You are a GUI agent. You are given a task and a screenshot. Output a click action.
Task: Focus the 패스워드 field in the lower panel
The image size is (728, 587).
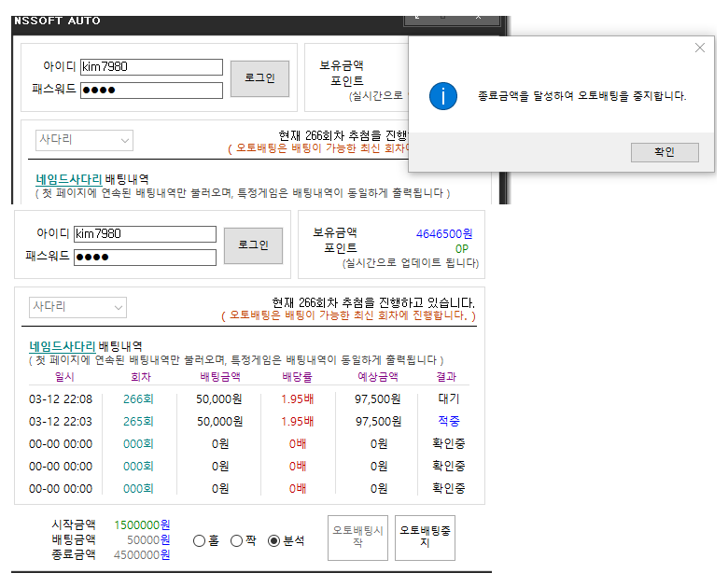point(145,257)
